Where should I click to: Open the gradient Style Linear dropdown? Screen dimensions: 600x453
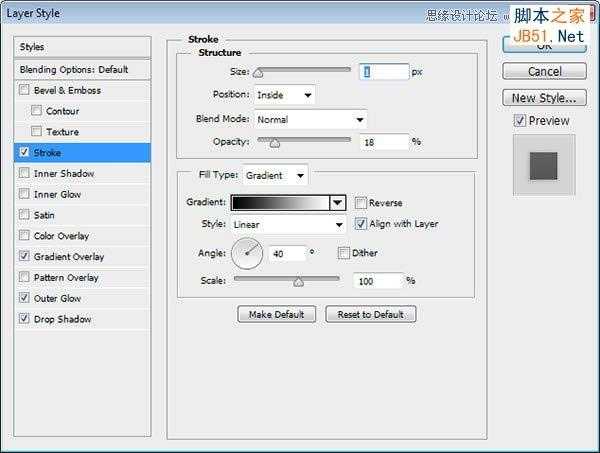coord(288,225)
